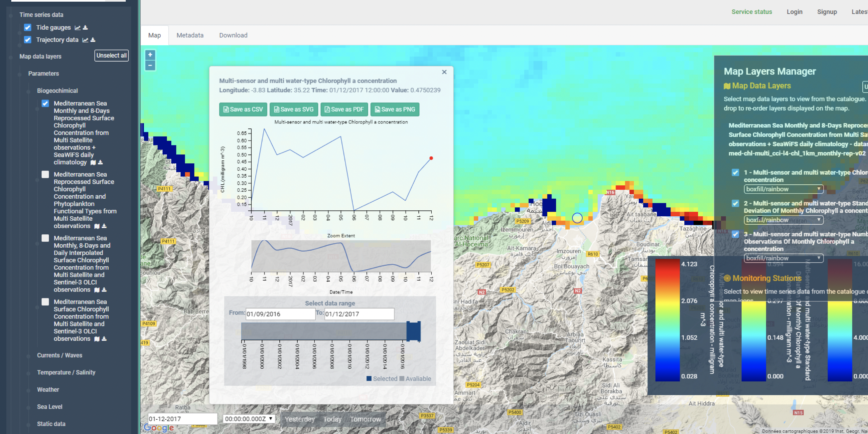Image resolution: width=868 pixels, height=434 pixels.
Task: Enable Phytoplankton Functional Types layer checkbox
Action: tap(45, 174)
